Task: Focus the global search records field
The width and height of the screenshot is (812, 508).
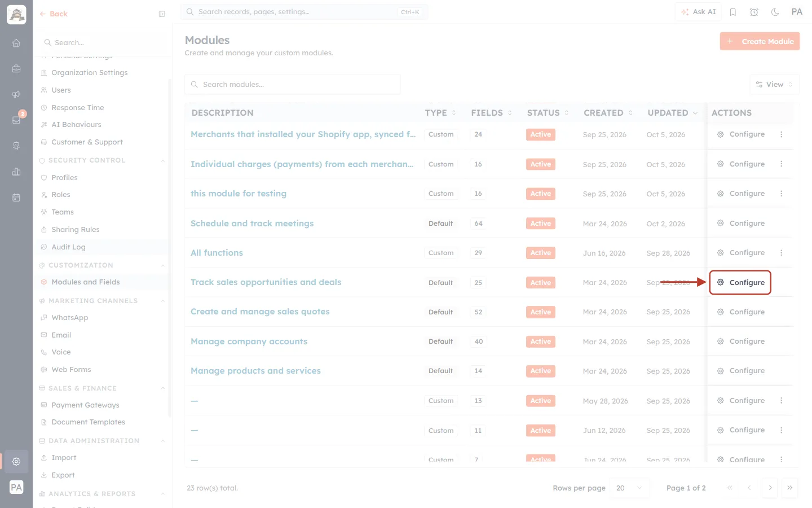Action: (304, 12)
